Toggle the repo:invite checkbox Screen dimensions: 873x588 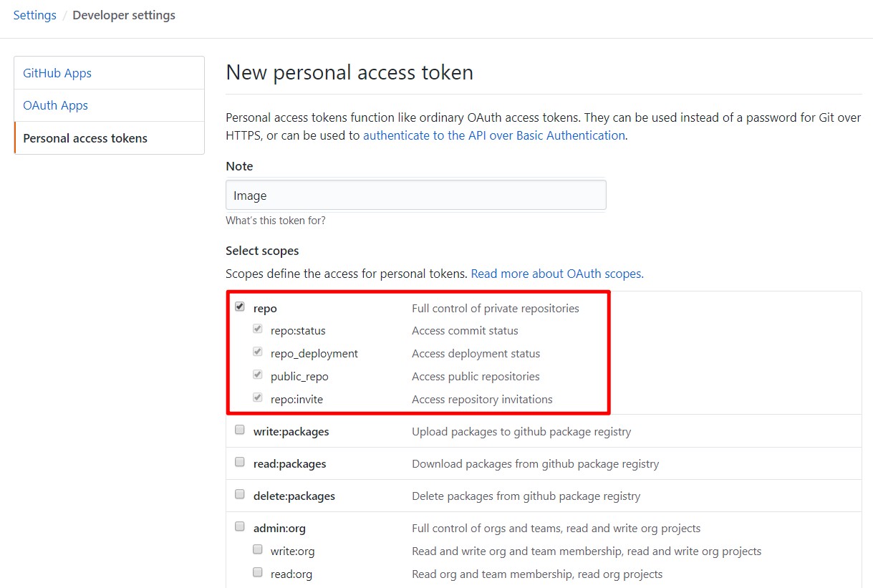pos(257,397)
